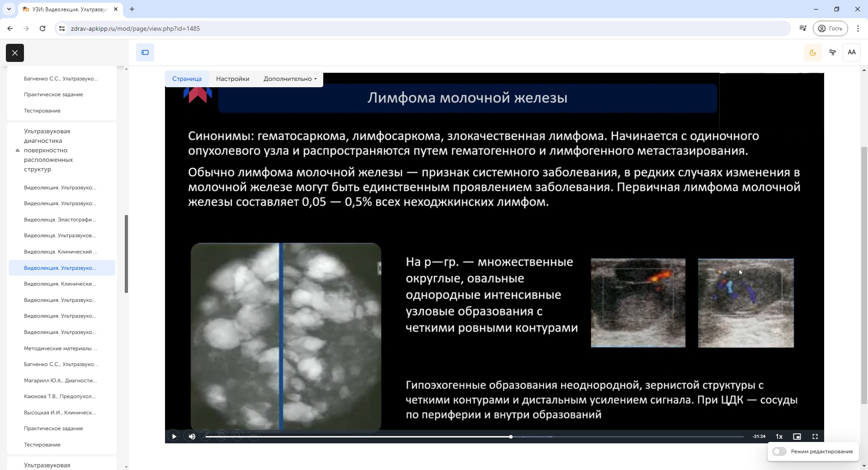
Task: Select the Страница tab
Action: point(187,79)
